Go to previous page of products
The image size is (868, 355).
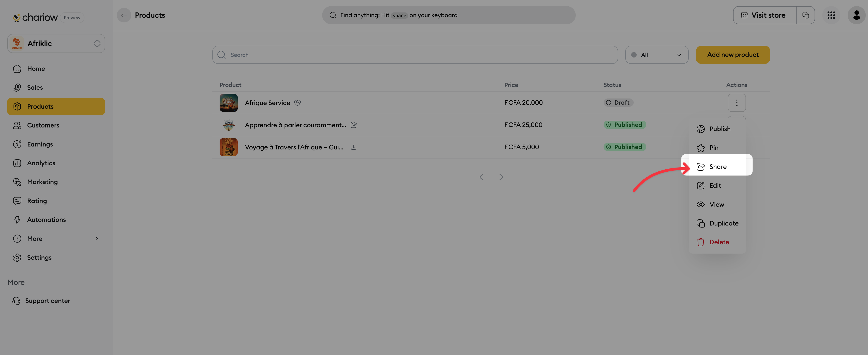coord(481,177)
